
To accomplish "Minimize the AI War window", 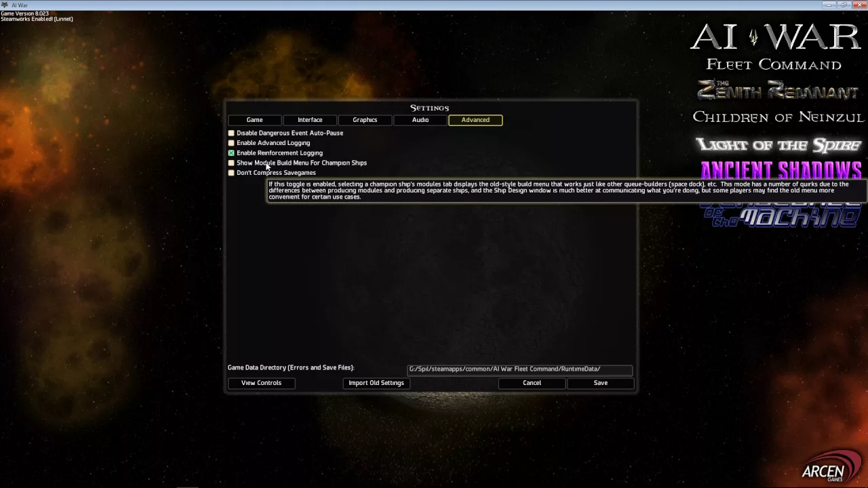I will pos(829,5).
